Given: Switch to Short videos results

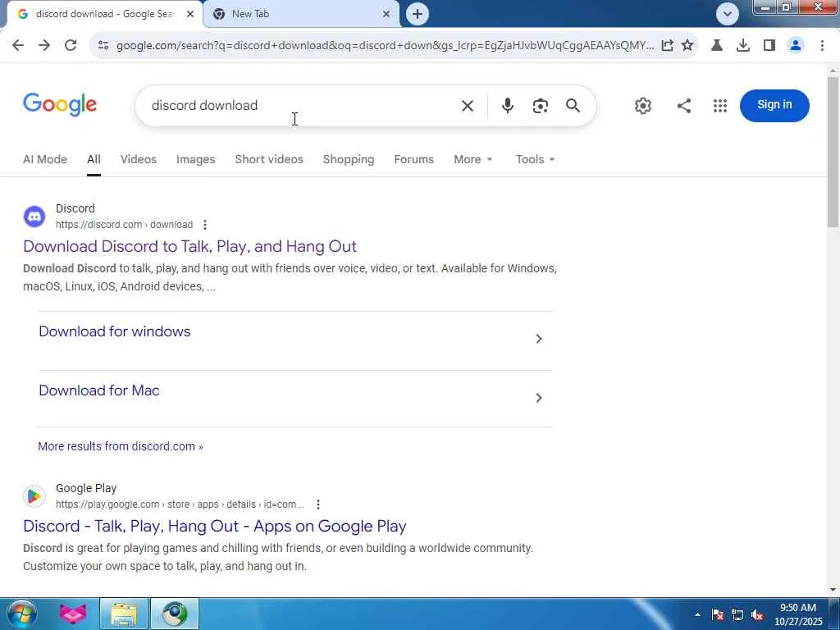Looking at the screenshot, I should coord(269,160).
